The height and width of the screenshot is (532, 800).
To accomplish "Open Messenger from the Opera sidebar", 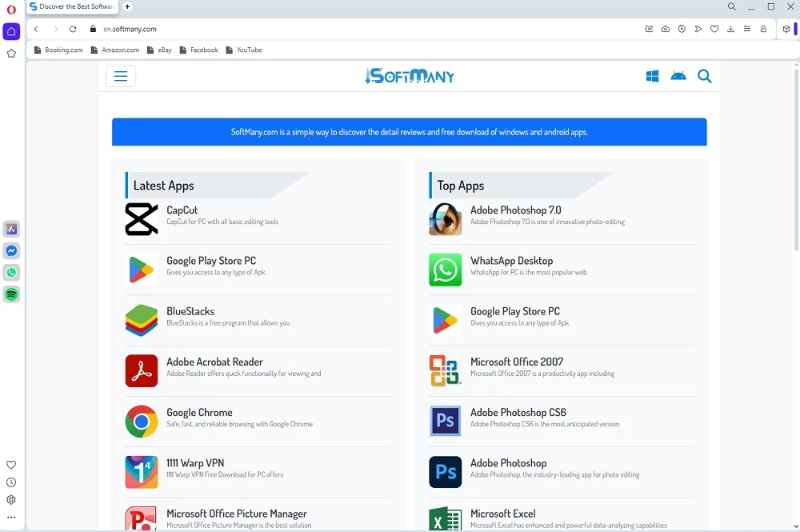I will point(11,251).
